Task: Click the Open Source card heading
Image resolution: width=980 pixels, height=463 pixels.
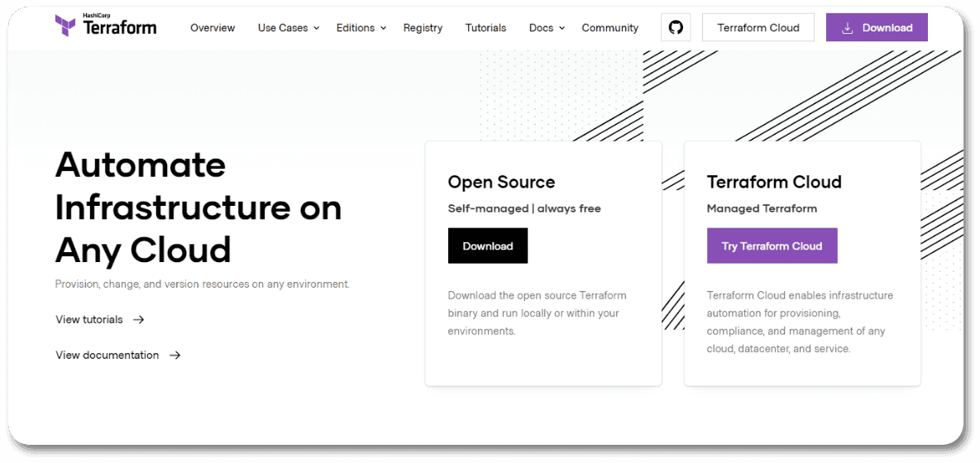Action: pyautogui.click(x=501, y=182)
